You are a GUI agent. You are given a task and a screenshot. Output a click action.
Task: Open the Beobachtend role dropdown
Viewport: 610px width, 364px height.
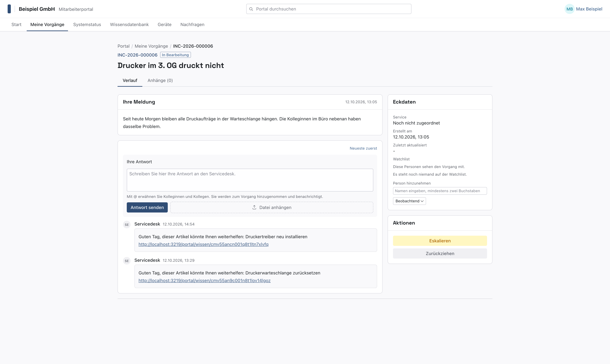[409, 201]
